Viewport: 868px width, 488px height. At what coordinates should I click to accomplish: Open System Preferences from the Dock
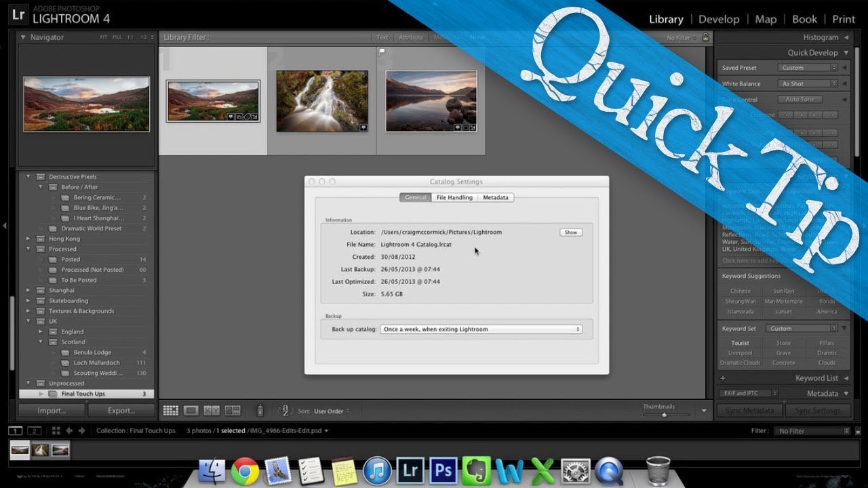(575, 471)
